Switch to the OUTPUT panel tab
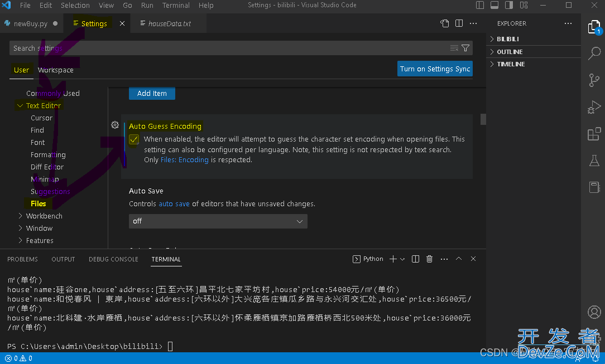605x364 pixels. click(63, 259)
